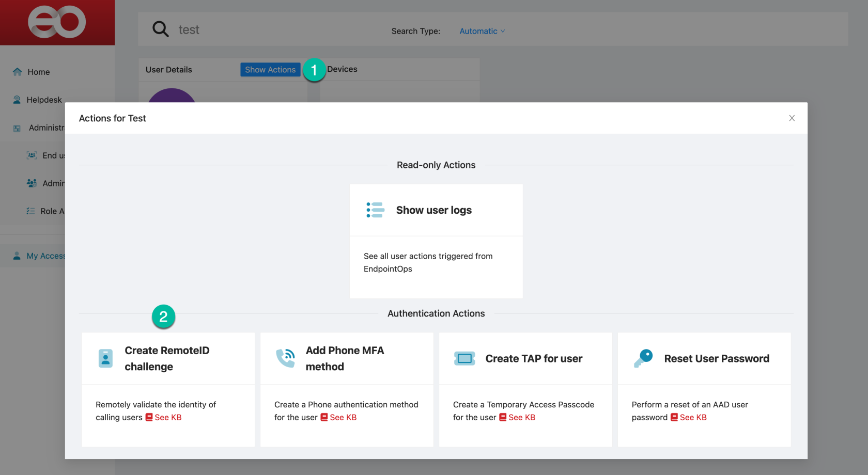This screenshot has height=475, width=868.
Task: Click the EndpointOps logo
Action: pos(57,22)
